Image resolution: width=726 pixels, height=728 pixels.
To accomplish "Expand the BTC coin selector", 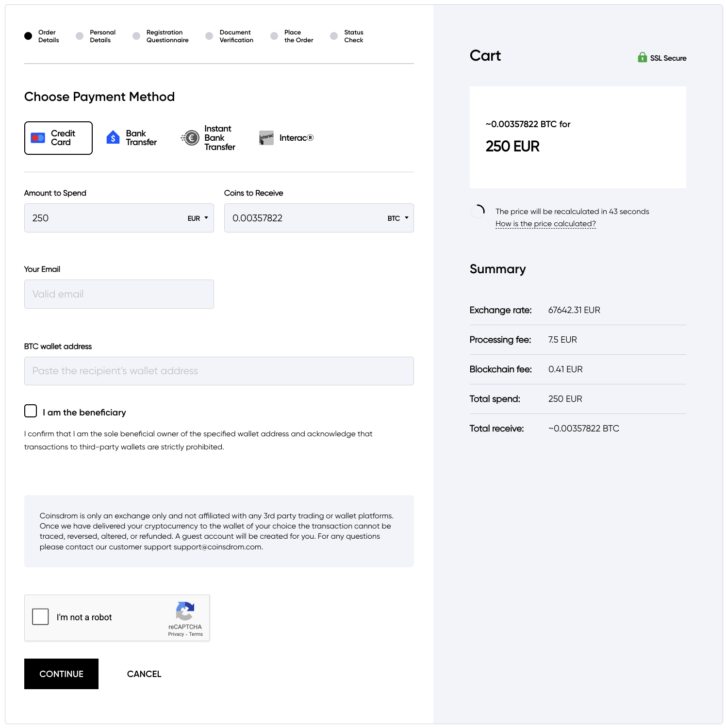I will (x=398, y=218).
